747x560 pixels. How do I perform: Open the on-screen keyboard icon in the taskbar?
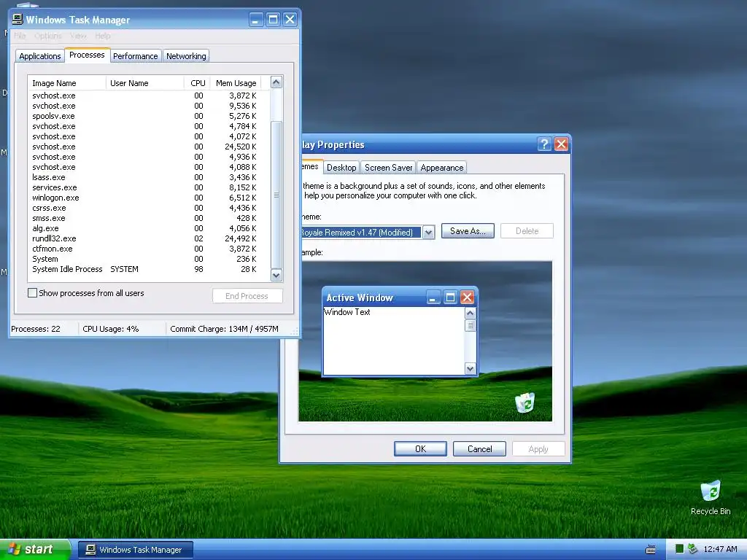tap(650, 550)
